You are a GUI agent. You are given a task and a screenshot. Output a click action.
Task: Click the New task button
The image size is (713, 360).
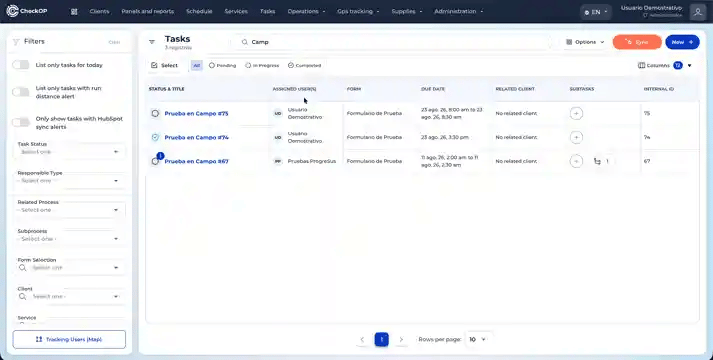[x=682, y=42]
